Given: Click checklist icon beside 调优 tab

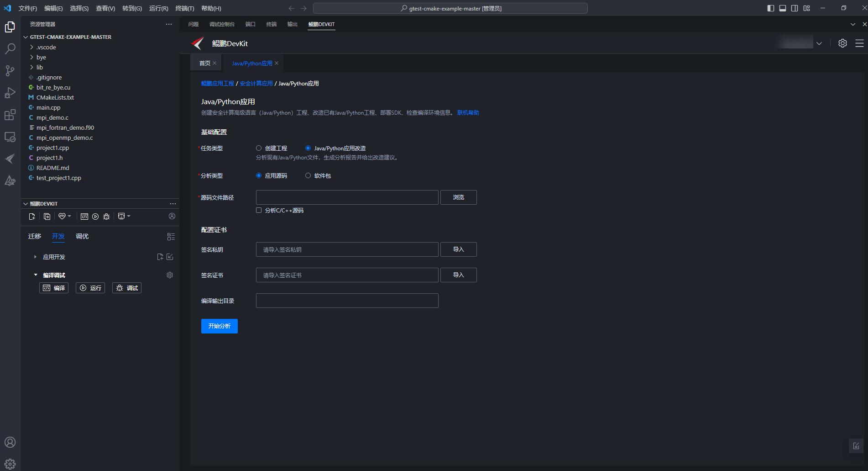Looking at the screenshot, I should coord(171,237).
